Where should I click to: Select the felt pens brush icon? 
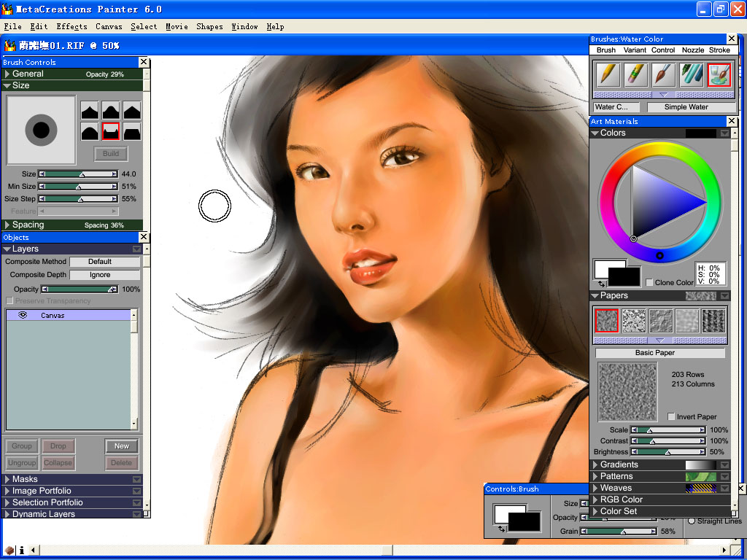[x=692, y=75]
